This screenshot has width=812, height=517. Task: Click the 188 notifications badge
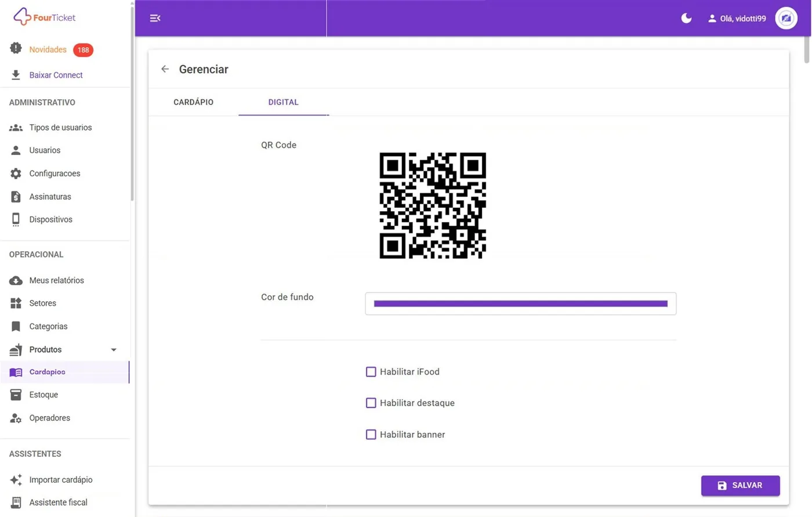pyautogui.click(x=83, y=50)
